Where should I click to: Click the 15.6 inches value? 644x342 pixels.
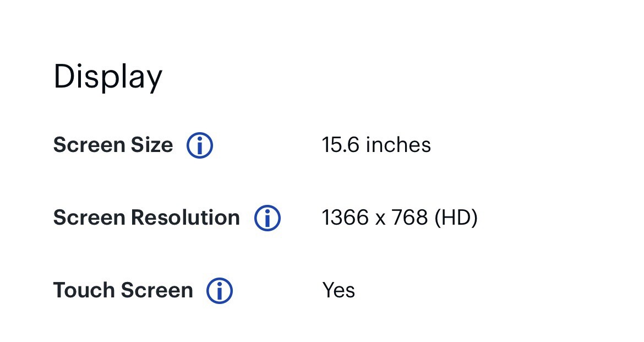point(376,145)
